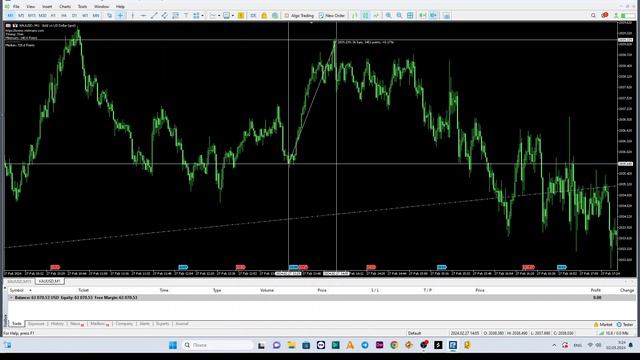Sort by the Symbol column header
The height and width of the screenshot is (360, 640).
(16, 290)
